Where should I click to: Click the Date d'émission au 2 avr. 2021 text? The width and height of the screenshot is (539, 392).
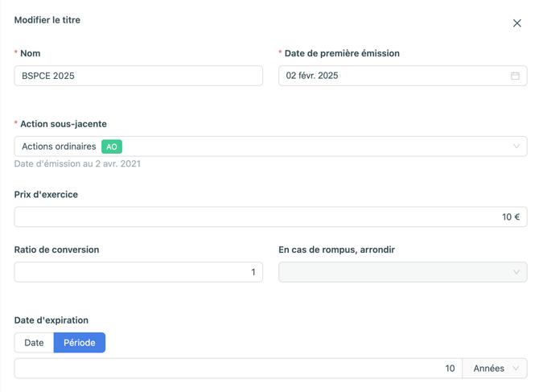pos(77,163)
